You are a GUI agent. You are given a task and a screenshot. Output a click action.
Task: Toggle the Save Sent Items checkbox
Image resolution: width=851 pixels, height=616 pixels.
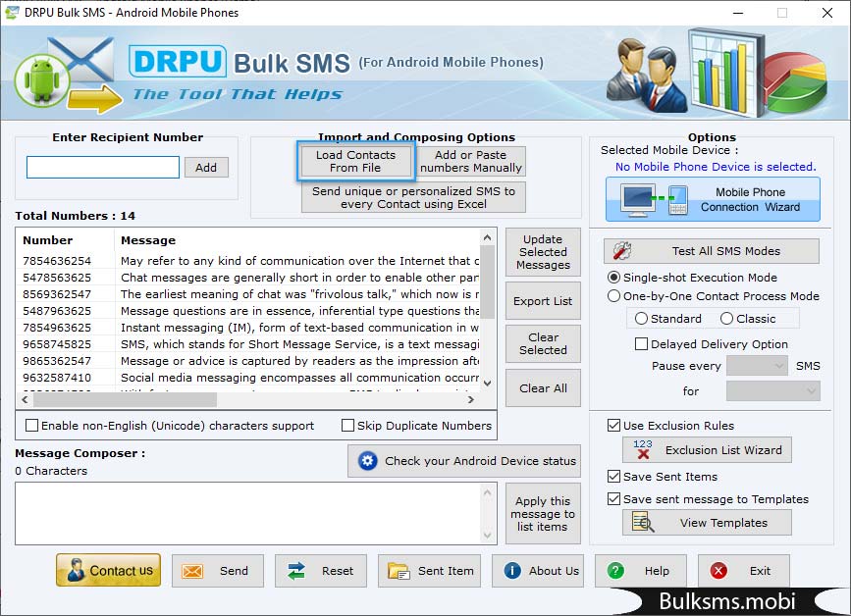pos(613,476)
